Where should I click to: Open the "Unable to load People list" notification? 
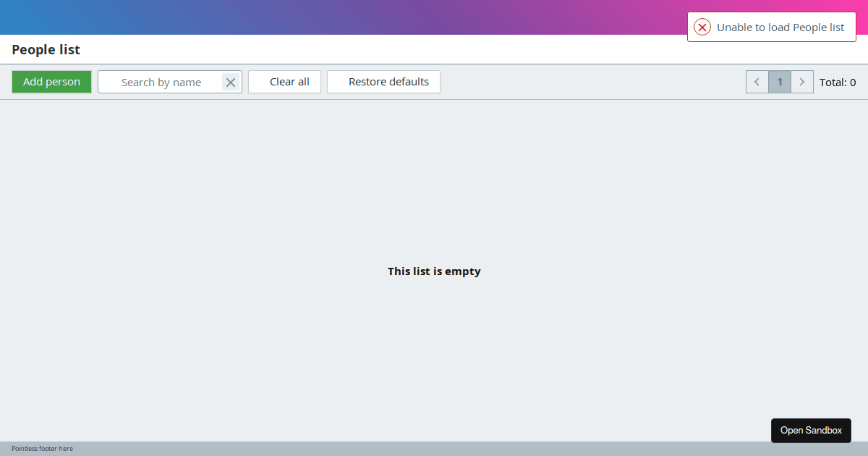tap(780, 27)
